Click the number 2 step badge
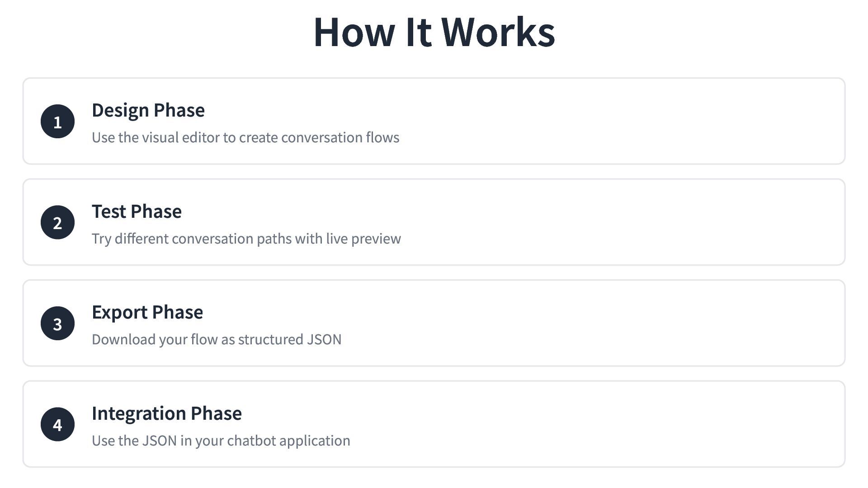 pyautogui.click(x=57, y=222)
